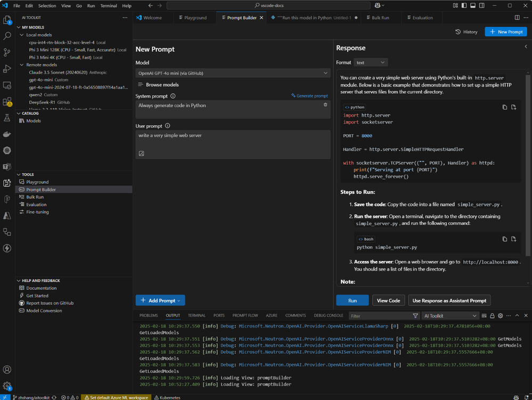
Task: Click the New Prompt button
Action: click(x=506, y=31)
